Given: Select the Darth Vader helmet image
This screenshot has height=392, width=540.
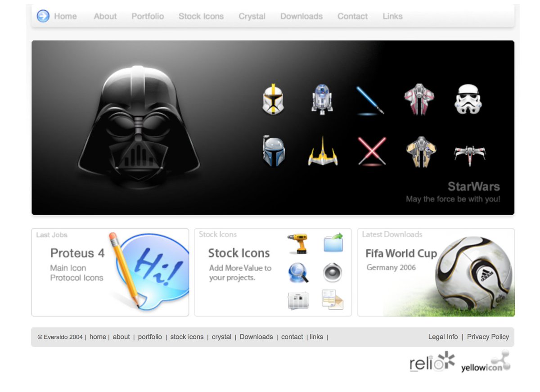Looking at the screenshot, I should (x=139, y=124).
